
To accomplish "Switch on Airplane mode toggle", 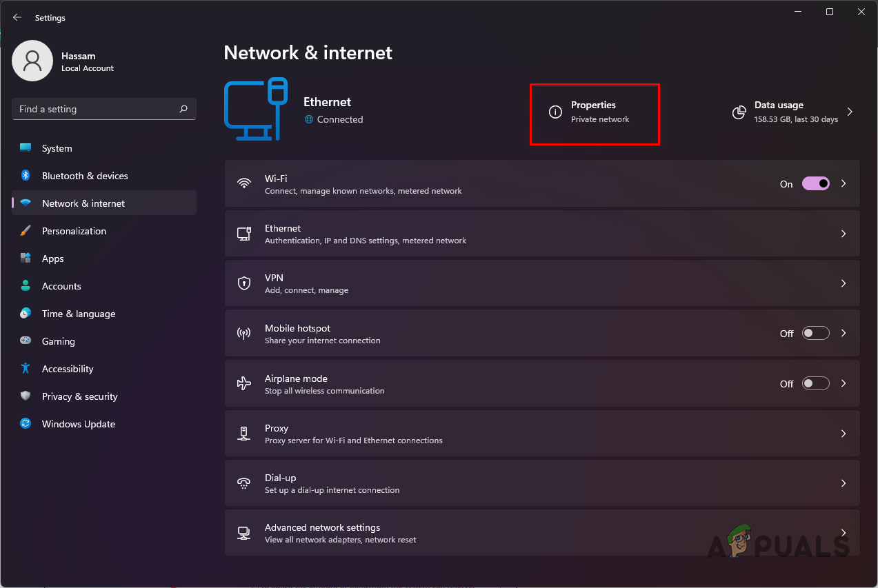I will (x=815, y=384).
